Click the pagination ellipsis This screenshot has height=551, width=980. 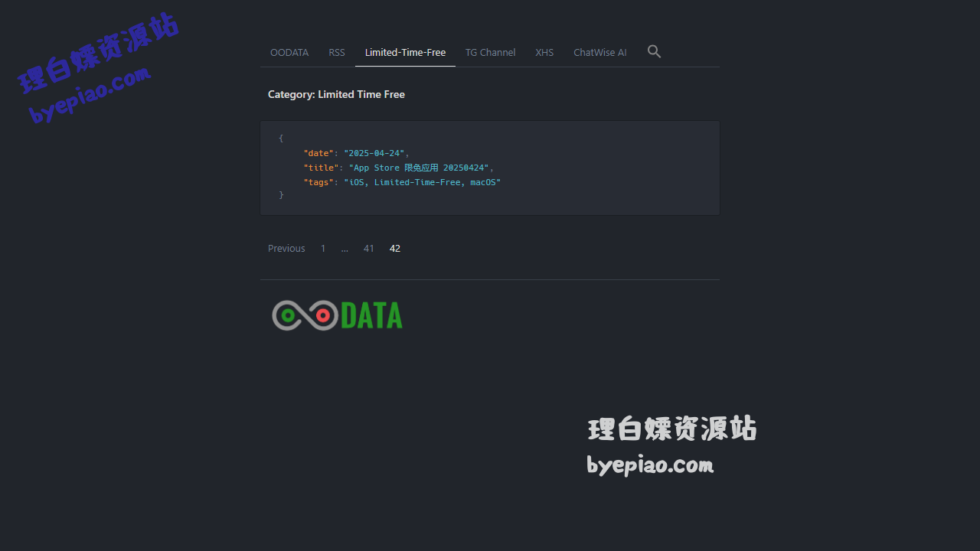pos(345,249)
